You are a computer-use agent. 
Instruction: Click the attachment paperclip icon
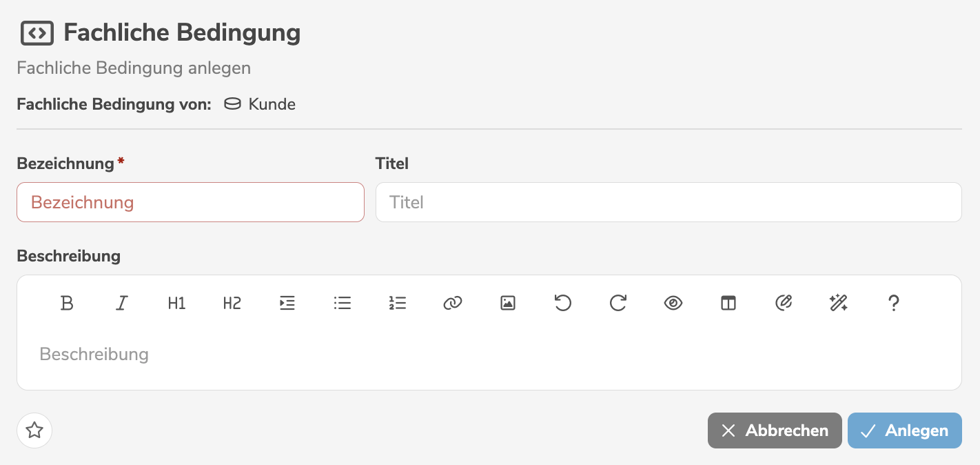(784, 302)
